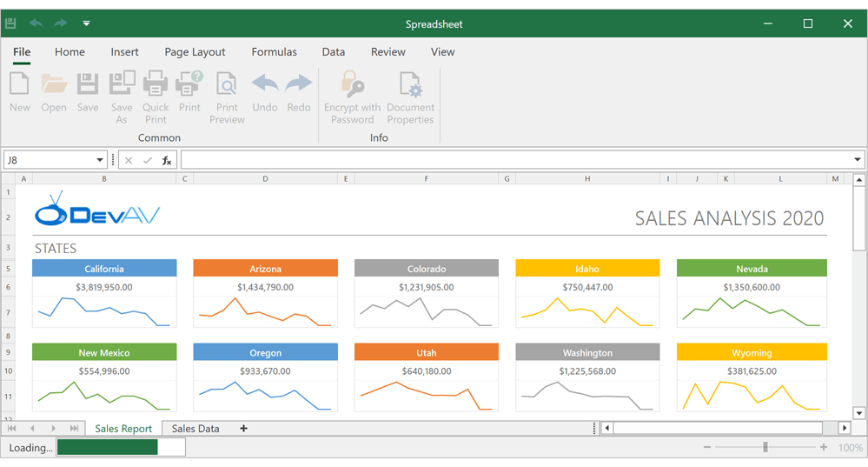868x467 pixels.
Task: Click the Quick Print icon
Action: coord(156,92)
